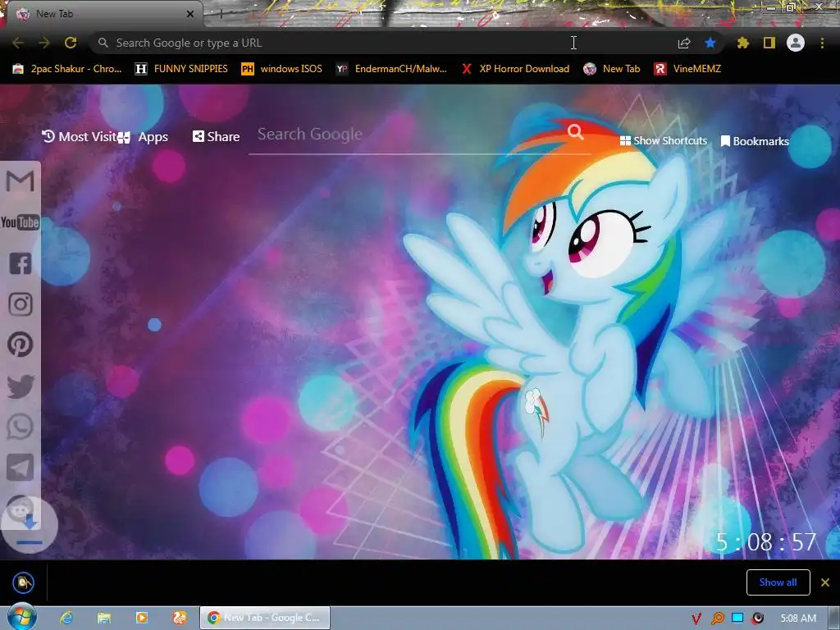Open the Extensions puzzle icon
The height and width of the screenshot is (630, 840).
742,43
